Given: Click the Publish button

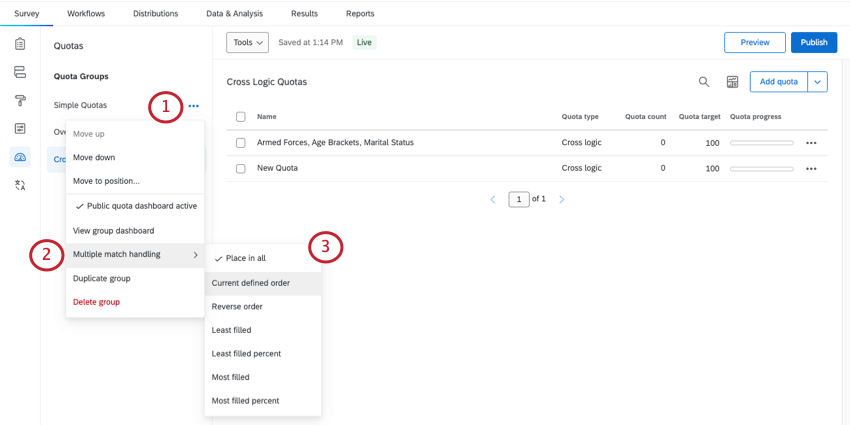Looking at the screenshot, I should [813, 42].
